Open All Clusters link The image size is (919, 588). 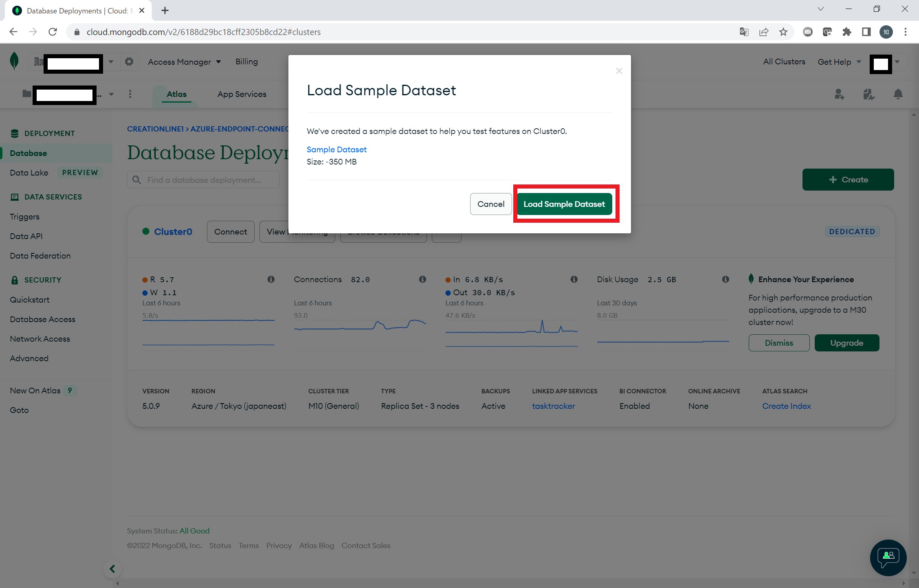[x=784, y=61]
